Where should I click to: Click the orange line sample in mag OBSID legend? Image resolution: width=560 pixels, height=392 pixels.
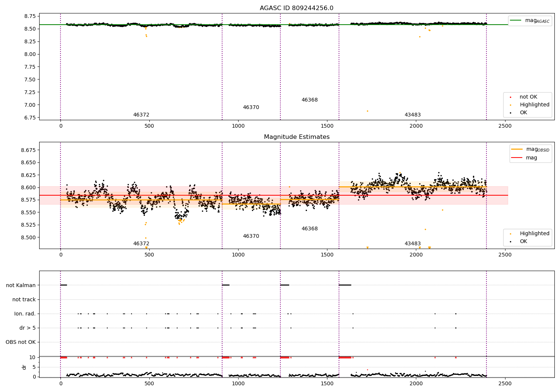coord(517,149)
